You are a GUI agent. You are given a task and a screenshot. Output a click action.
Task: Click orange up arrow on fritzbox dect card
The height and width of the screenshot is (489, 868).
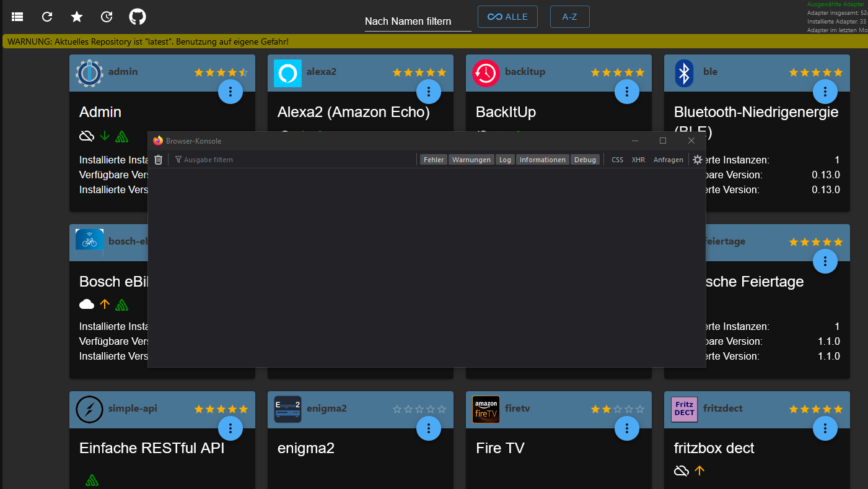[x=699, y=471]
